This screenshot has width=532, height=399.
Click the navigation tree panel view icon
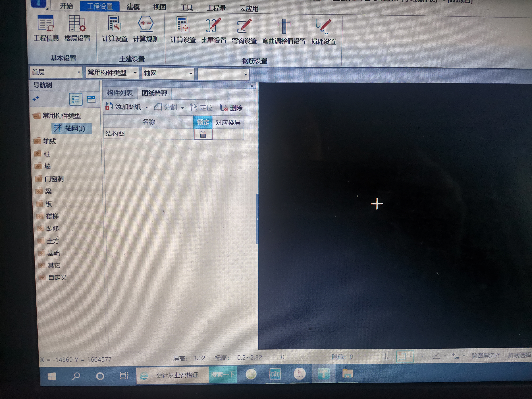pyautogui.click(x=91, y=99)
